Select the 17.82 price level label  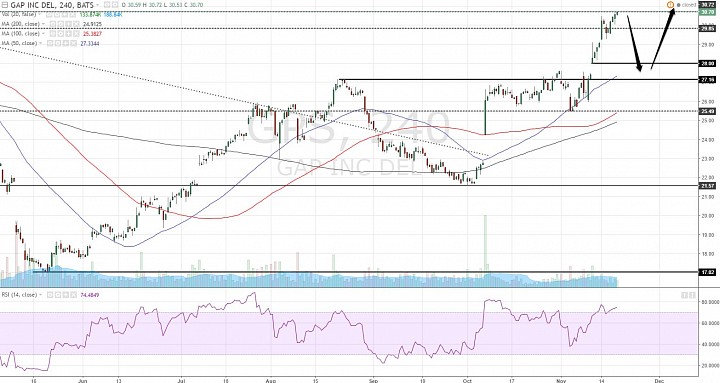click(708, 272)
